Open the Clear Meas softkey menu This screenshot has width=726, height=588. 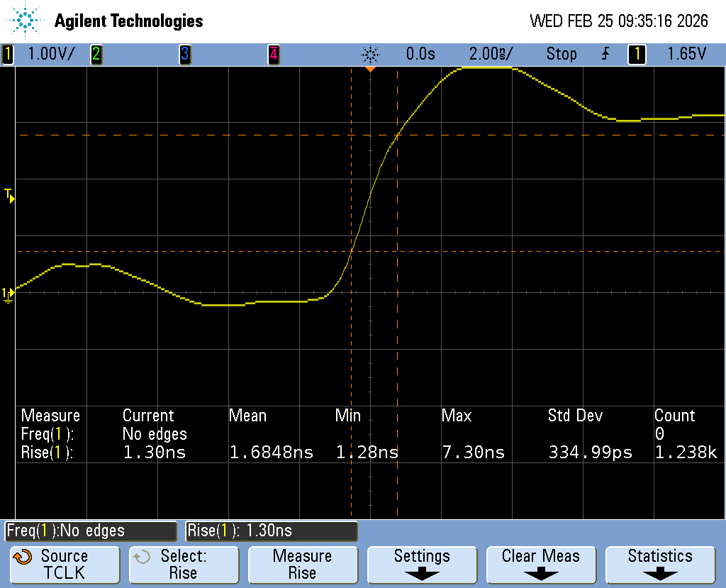[x=541, y=565]
